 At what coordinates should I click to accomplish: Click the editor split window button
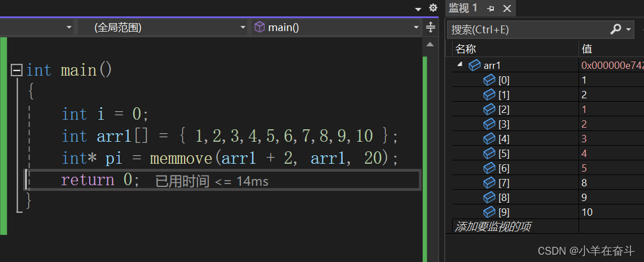(430, 28)
